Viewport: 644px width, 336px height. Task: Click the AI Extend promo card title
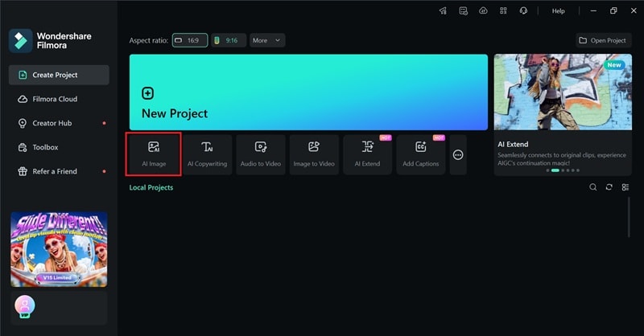coord(513,145)
